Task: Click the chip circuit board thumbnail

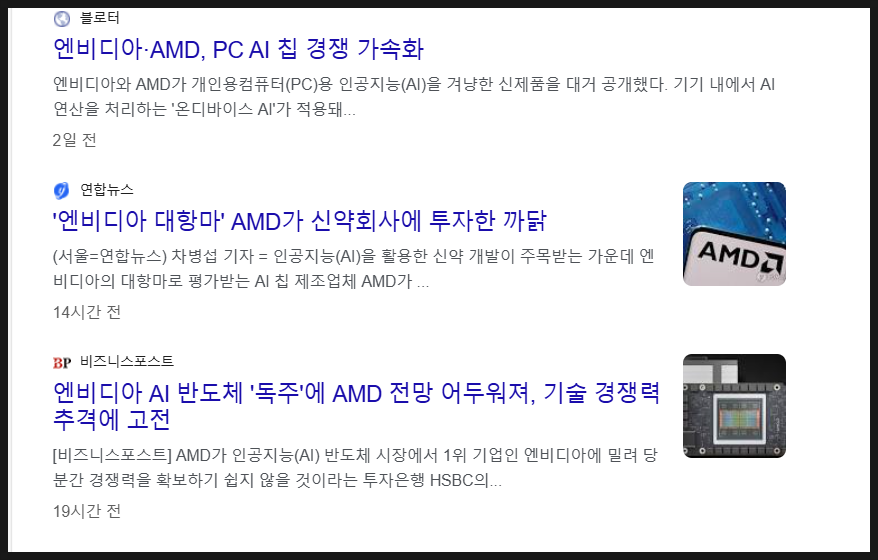Action: click(734, 405)
